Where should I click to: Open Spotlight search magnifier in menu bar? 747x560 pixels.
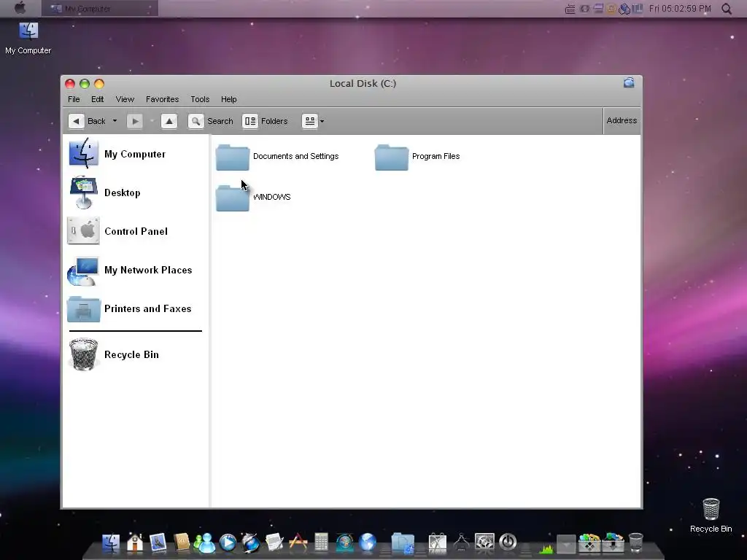pos(727,9)
